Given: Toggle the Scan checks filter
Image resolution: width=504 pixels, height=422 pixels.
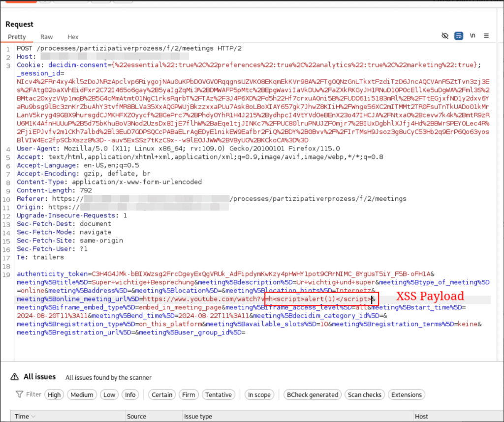Looking at the screenshot, I should (365, 394).
